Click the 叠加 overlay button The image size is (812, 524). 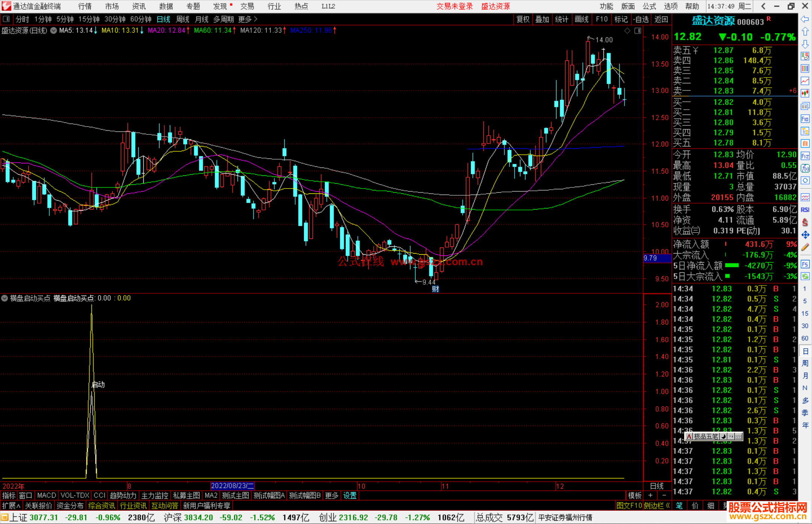point(542,19)
